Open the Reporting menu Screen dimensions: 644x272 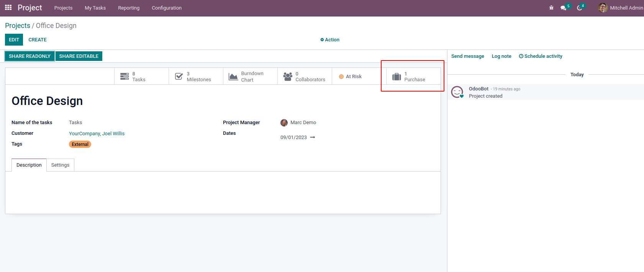pyautogui.click(x=129, y=8)
